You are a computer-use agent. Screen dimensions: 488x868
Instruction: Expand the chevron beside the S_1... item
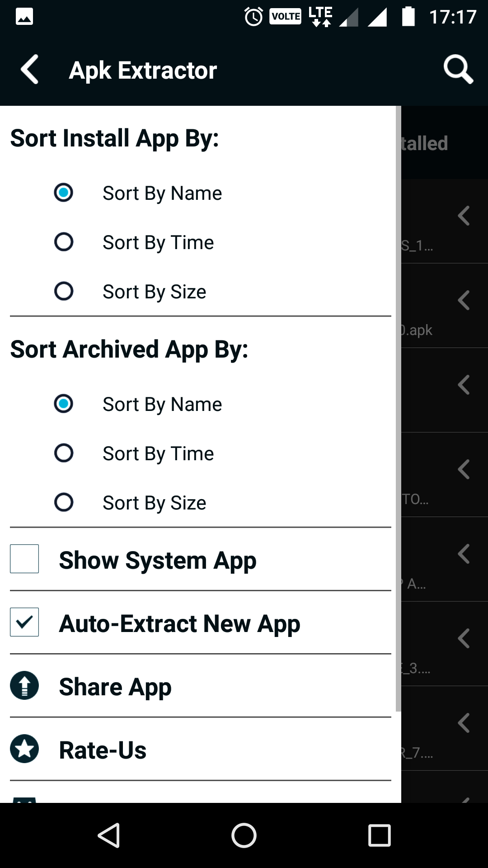(x=464, y=216)
